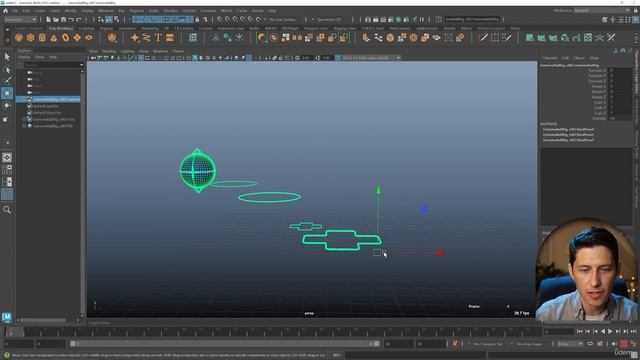This screenshot has width=640, height=360.
Task: Create a new scene from the status line
Action: click(x=48, y=19)
